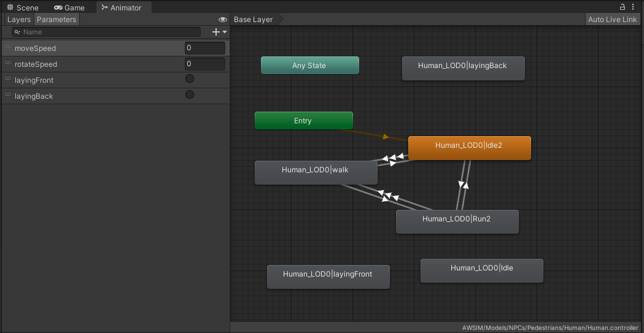Enable the layingBack parameter radio button
Viewport: 644px width, 333px height.
(x=190, y=94)
